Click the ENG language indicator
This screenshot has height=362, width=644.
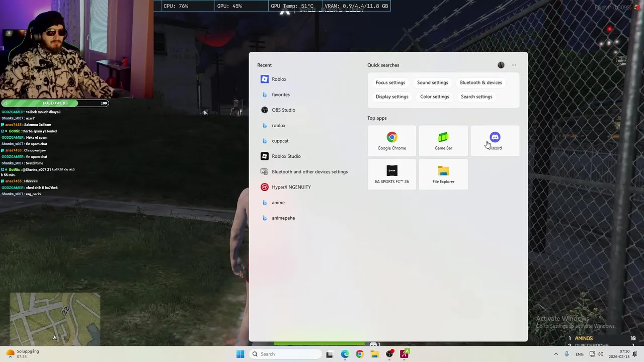(580, 354)
